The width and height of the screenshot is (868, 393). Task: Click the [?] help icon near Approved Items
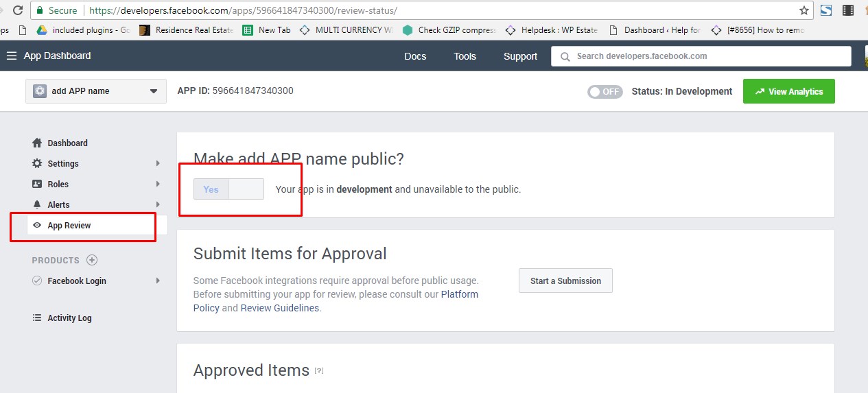point(319,370)
